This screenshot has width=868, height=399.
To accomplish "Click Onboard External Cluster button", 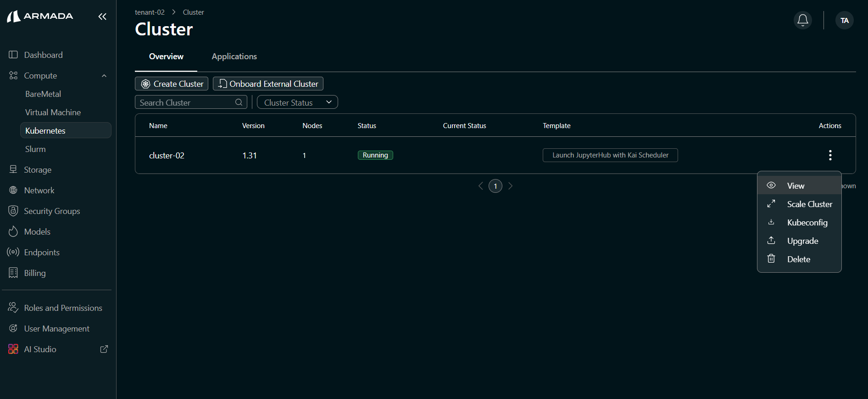I will [x=268, y=84].
